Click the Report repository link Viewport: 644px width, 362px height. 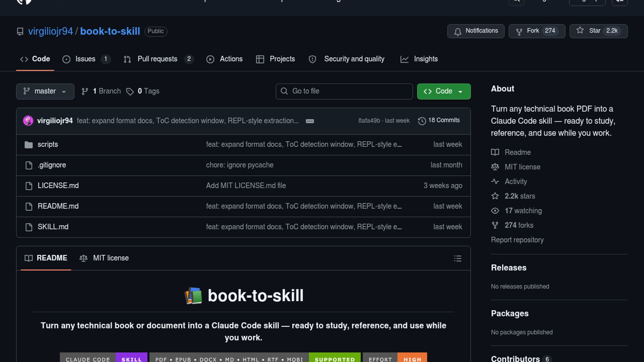(x=517, y=240)
